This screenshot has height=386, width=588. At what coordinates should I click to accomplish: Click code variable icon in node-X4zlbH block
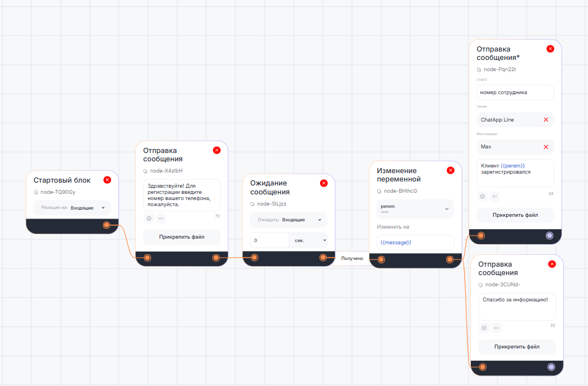(x=161, y=218)
